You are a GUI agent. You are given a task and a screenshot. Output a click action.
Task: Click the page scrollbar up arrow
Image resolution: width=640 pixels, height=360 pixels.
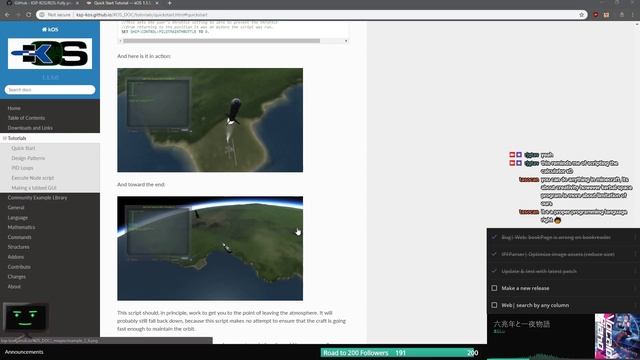coord(637,24)
